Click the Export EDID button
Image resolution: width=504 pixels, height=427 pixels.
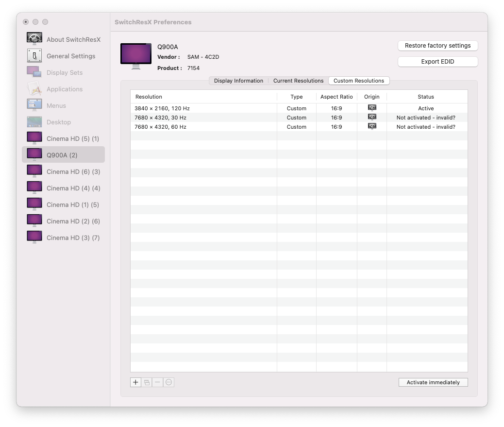click(x=437, y=62)
